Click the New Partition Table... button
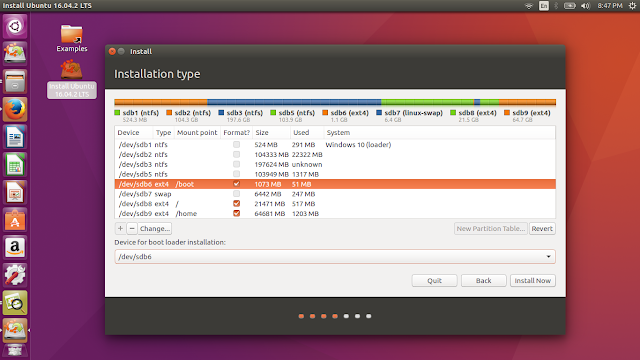 click(x=491, y=229)
